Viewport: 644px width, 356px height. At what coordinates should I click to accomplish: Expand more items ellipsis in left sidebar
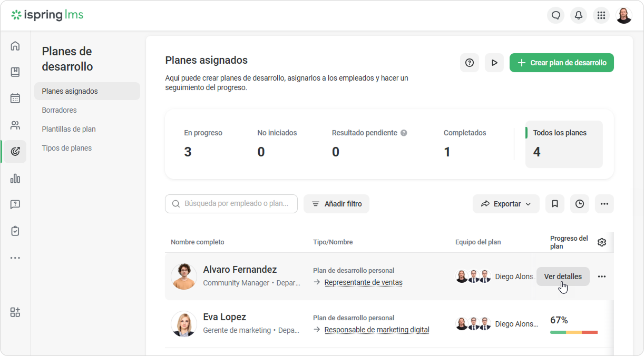(15, 258)
